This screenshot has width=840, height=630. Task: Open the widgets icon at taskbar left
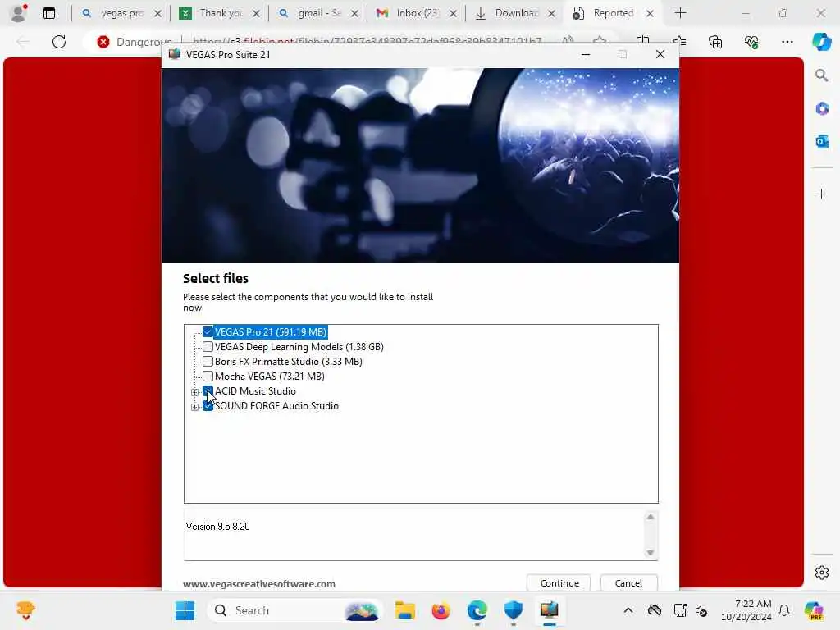(x=25, y=610)
